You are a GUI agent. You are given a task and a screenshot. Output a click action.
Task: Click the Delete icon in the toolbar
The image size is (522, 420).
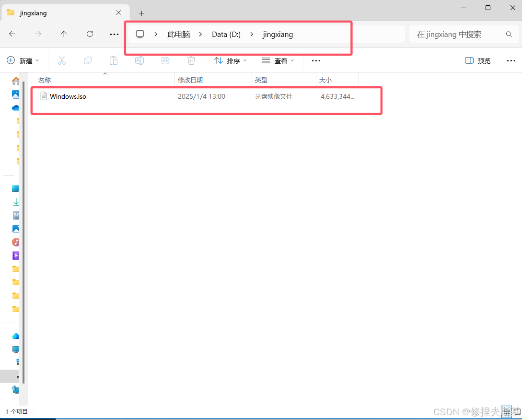(x=191, y=60)
